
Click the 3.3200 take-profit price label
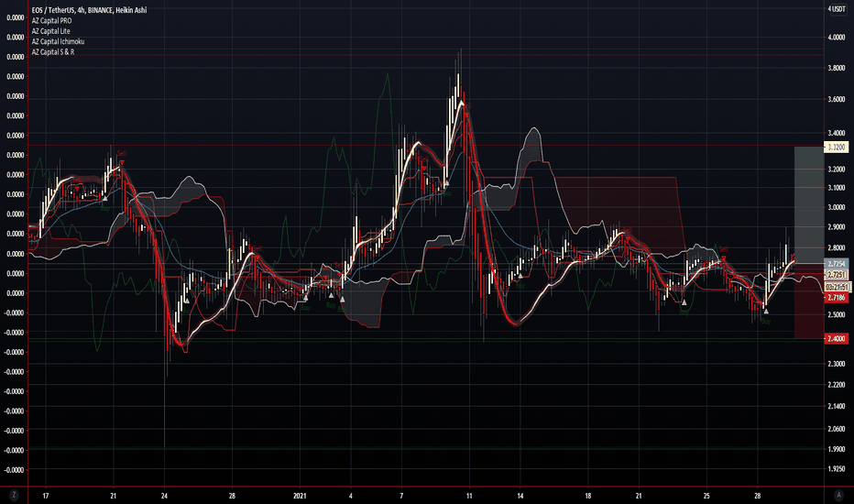[837, 148]
